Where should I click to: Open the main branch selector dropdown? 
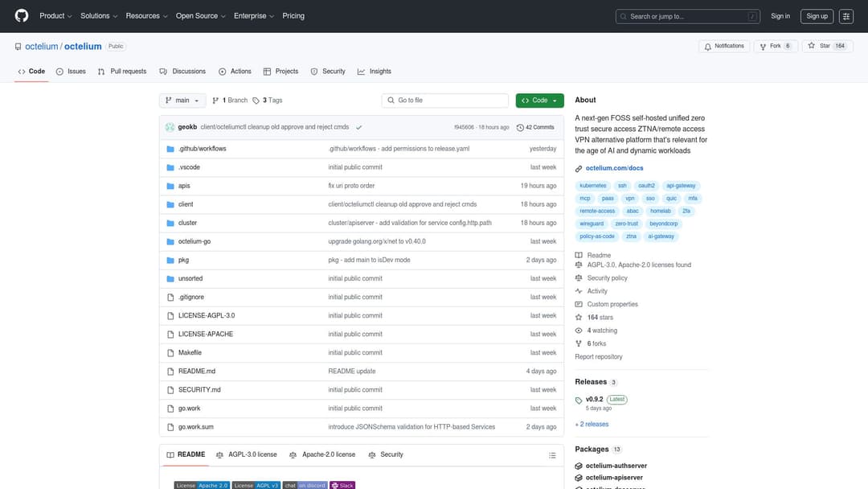coord(182,101)
